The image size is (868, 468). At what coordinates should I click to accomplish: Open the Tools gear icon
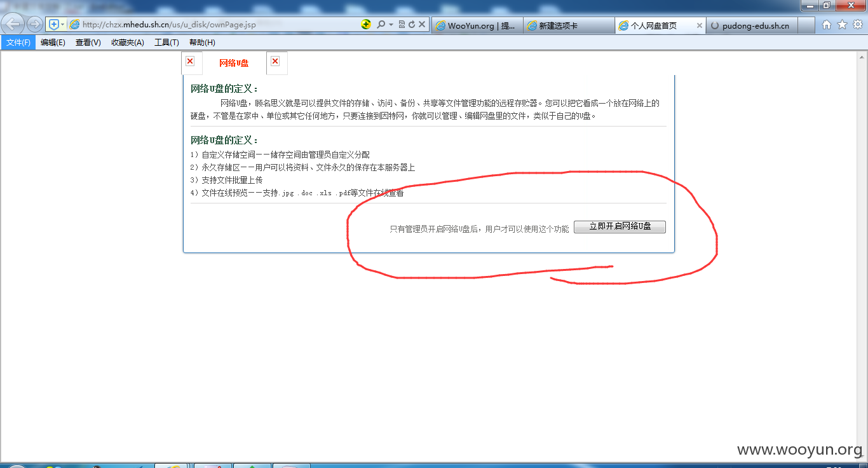[858, 25]
